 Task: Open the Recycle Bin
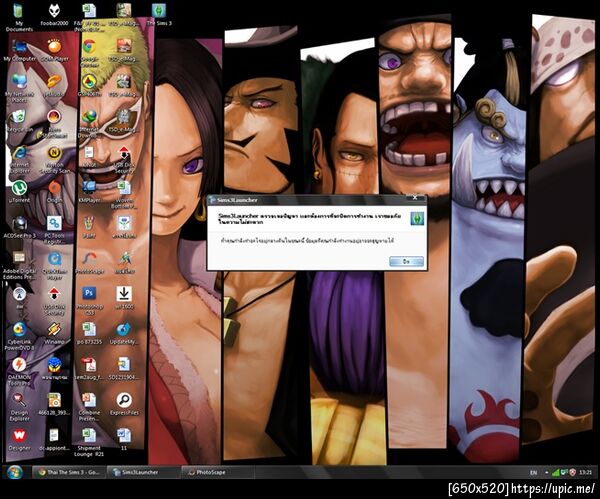pos(18,121)
